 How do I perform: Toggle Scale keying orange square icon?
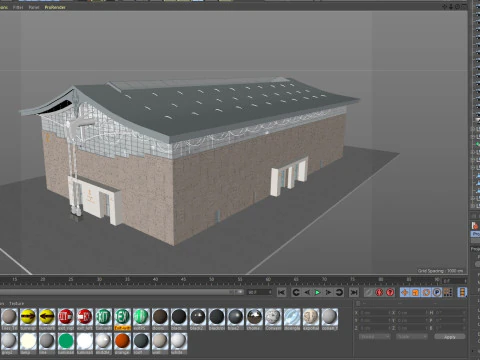tap(415, 292)
